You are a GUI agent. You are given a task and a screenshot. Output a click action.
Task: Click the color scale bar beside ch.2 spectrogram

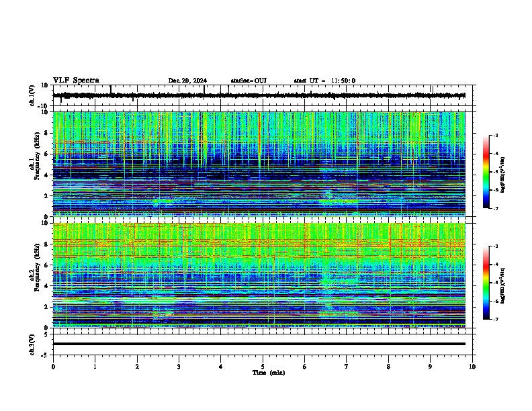coord(486,283)
